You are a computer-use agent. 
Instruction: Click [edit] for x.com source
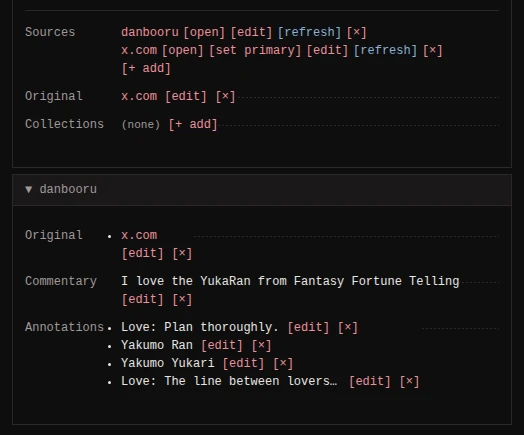point(327,50)
